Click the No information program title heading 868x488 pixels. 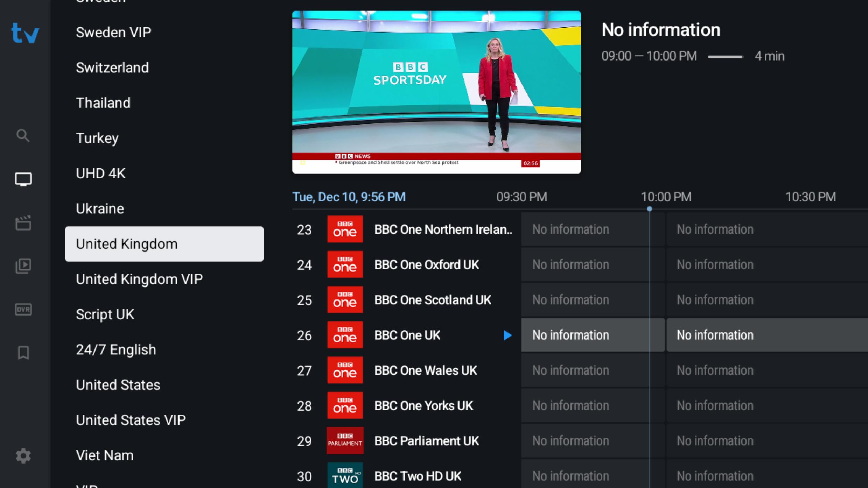[x=661, y=30]
